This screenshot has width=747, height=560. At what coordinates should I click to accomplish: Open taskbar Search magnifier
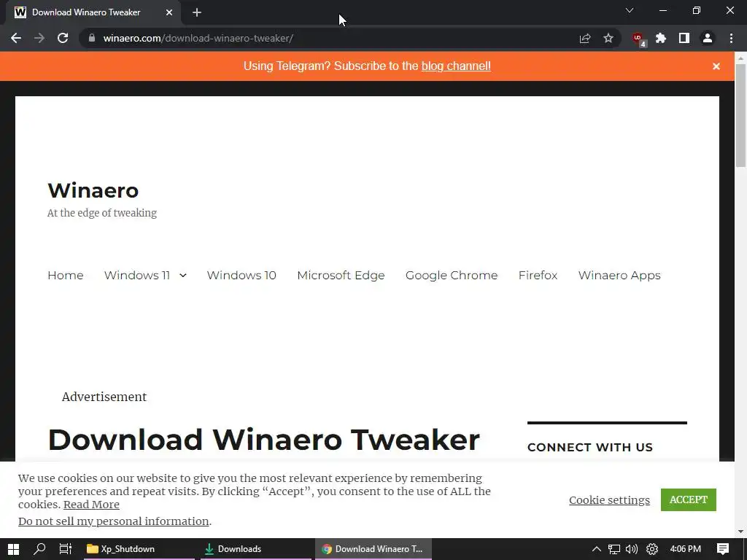[39, 549]
